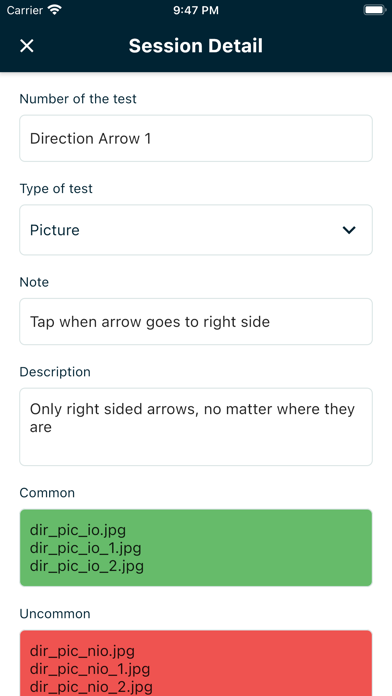Screen dimensions: 392x696
Task: Tap the dir_pic_io_2.jpg entry
Action: (x=87, y=566)
